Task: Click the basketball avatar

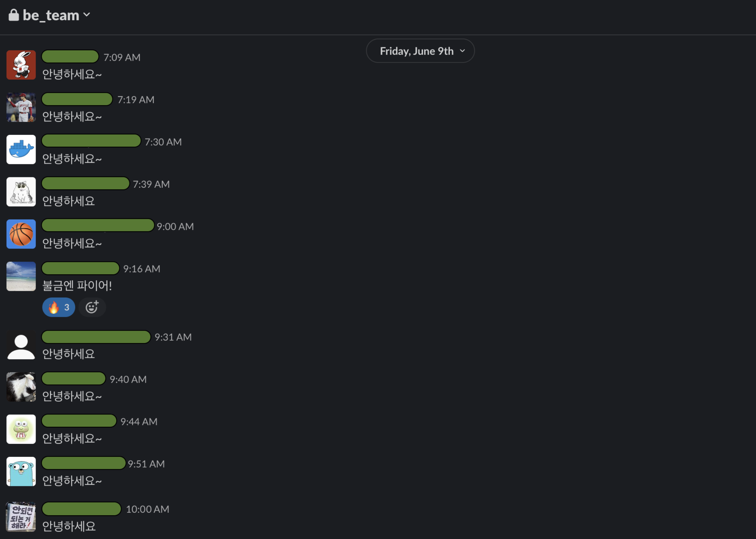Action: coord(21,234)
